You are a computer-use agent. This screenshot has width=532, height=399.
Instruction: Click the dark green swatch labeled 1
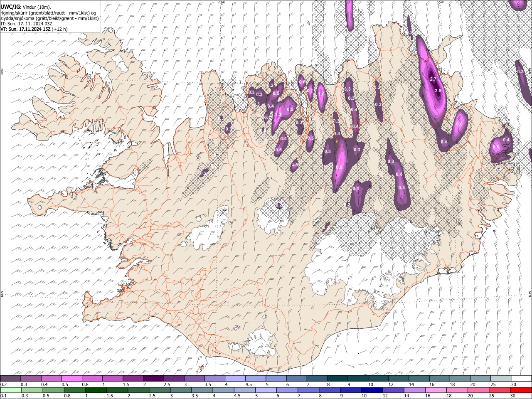tap(95, 390)
